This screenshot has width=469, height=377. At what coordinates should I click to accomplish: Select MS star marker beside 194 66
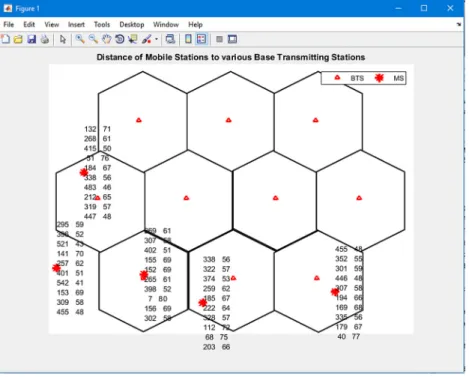click(x=335, y=292)
